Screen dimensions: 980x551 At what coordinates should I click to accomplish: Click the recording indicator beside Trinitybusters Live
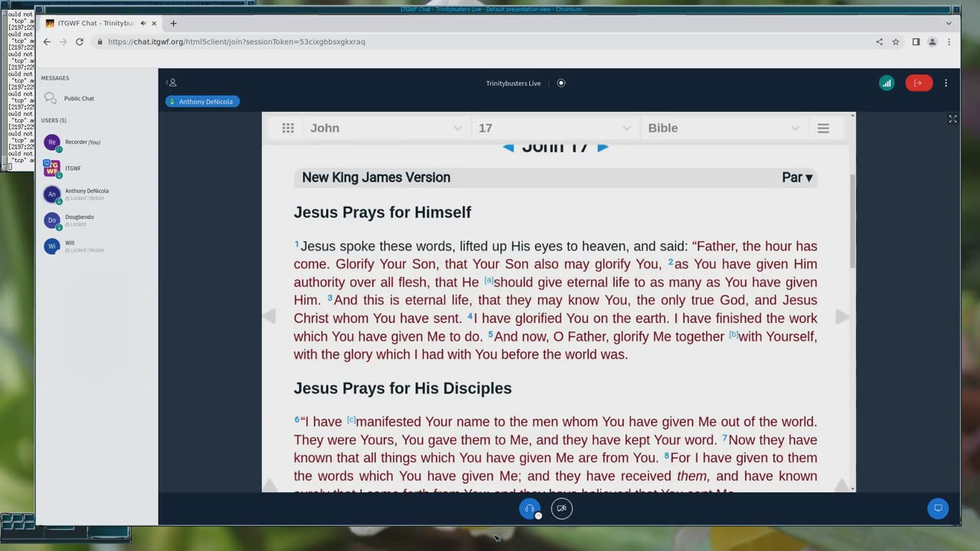point(561,83)
